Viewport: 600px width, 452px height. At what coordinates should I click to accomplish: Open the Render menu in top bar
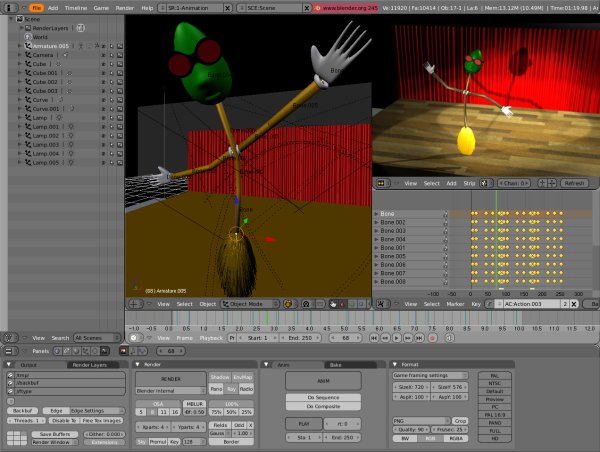125,7
